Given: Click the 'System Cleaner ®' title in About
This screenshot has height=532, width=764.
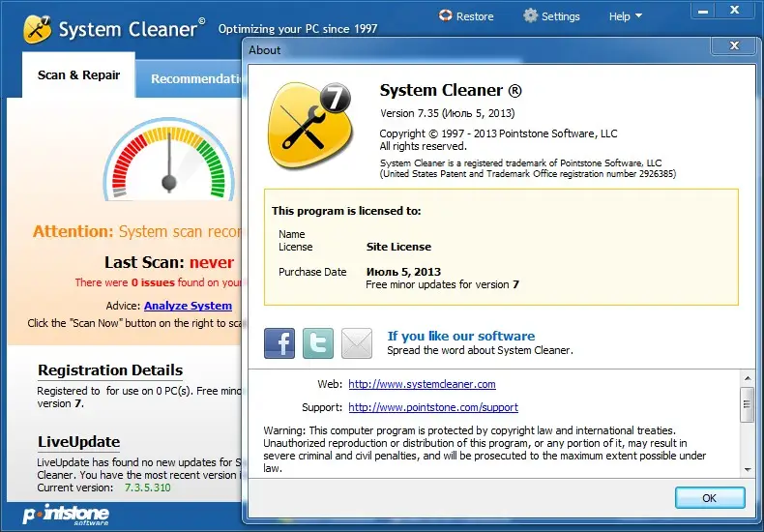Looking at the screenshot, I should (x=451, y=91).
